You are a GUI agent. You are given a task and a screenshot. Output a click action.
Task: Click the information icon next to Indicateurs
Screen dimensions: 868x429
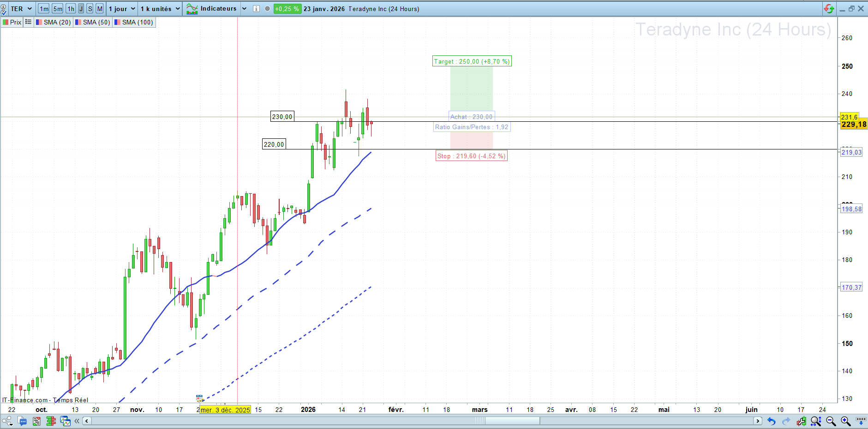pos(256,9)
